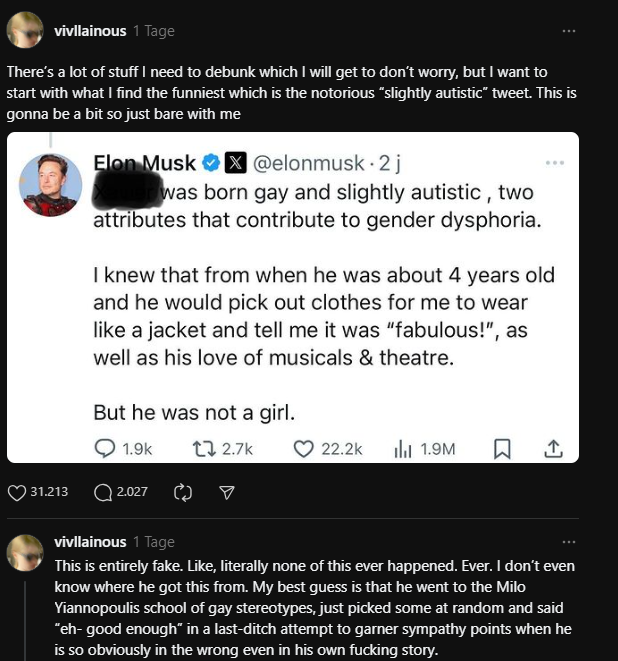Open the three-dot menu inside embedded tweet

(x=554, y=163)
